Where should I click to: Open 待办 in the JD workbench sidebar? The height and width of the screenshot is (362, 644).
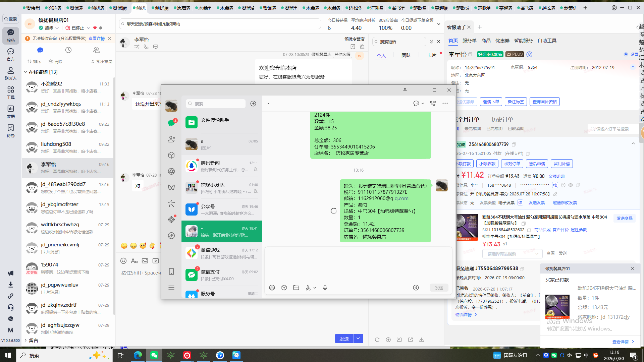click(x=11, y=131)
